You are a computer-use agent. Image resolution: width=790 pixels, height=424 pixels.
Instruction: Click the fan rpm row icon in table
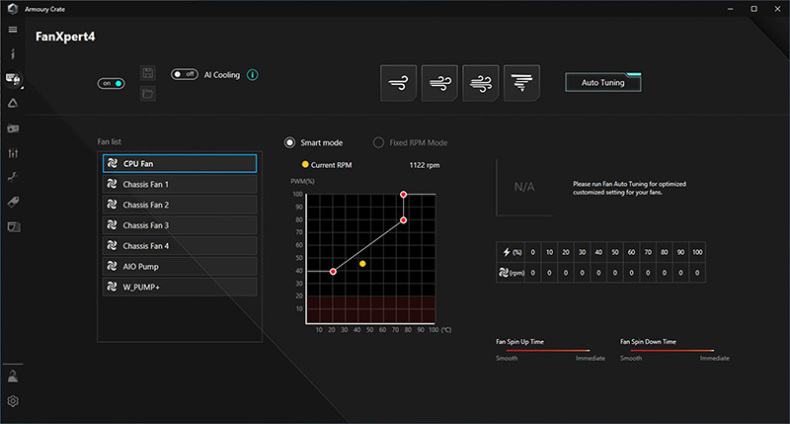coord(503,272)
